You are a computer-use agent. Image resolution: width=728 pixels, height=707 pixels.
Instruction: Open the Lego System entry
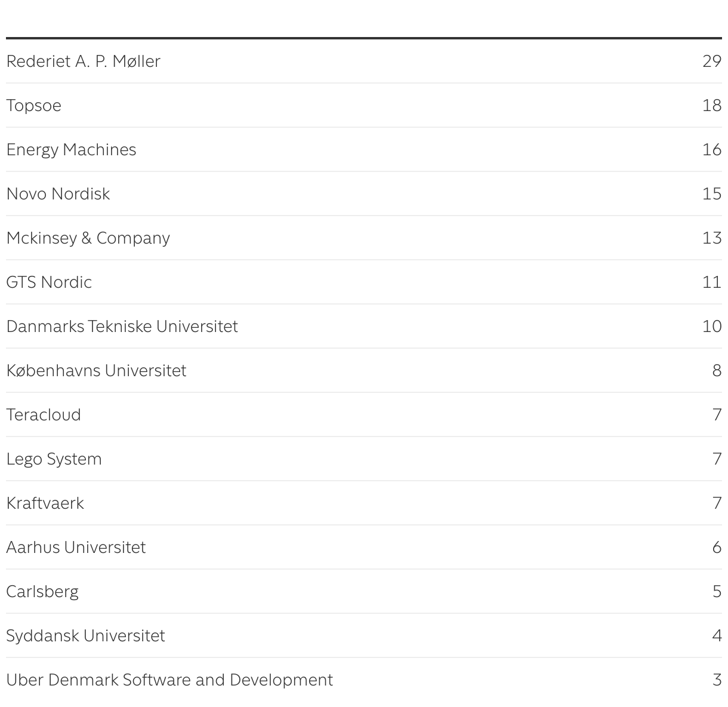[x=54, y=459]
